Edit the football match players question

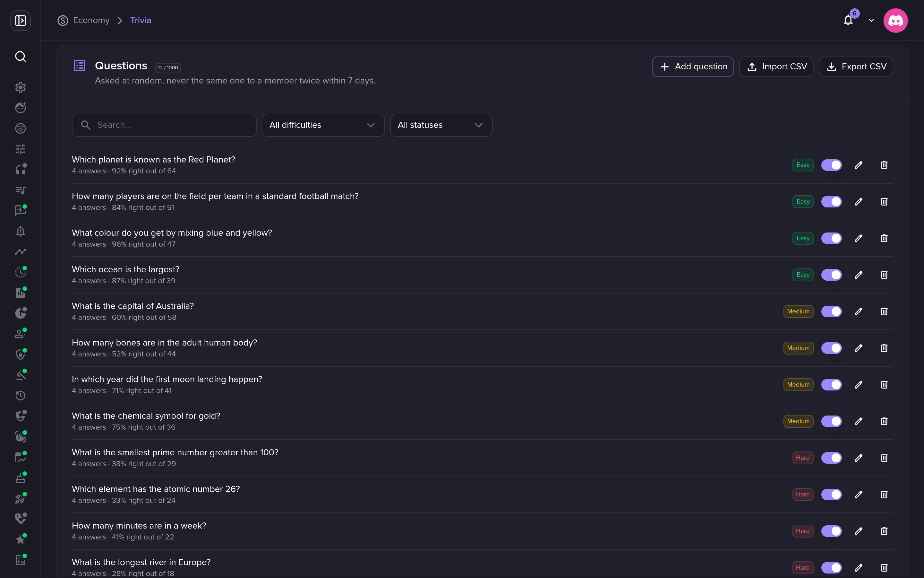pyautogui.click(x=858, y=202)
